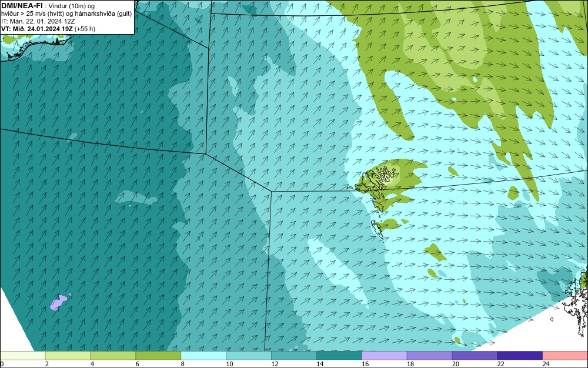Click the Iceland coastline in the top-left corner
The width and height of the screenshot is (588, 368).
[38, 47]
